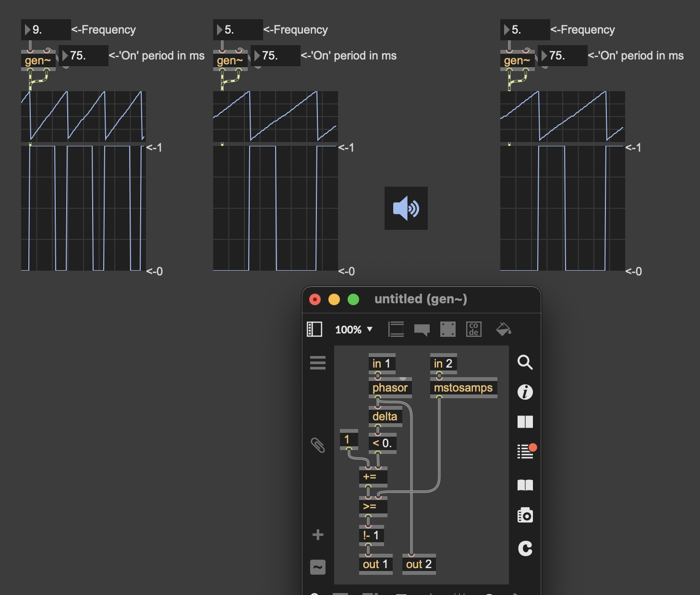Open the 100% zoom dropdown
Image resolution: width=700 pixels, height=595 pixels.
(x=354, y=330)
